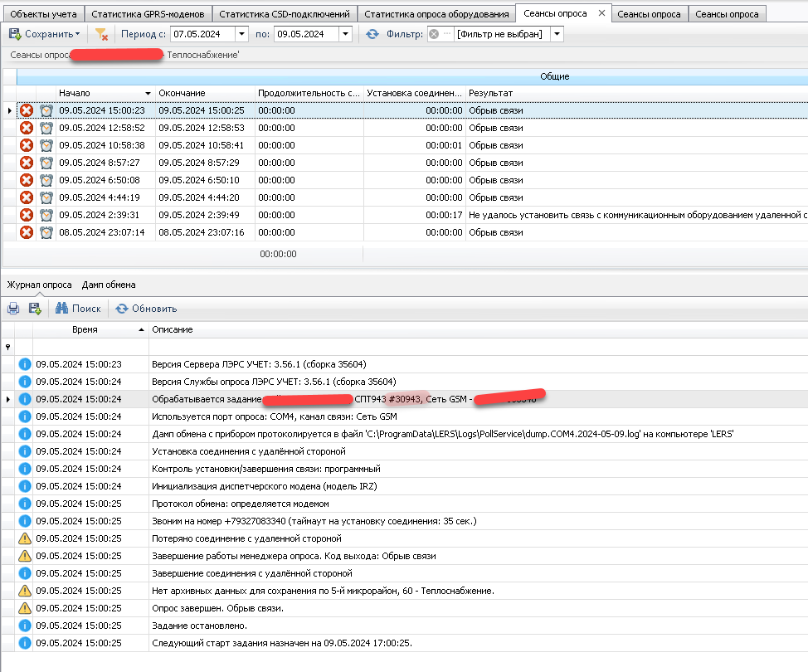This screenshot has width=808, height=672.
Task: Click warning icon of Завершение работы менеджера row
Action: pos(25,556)
